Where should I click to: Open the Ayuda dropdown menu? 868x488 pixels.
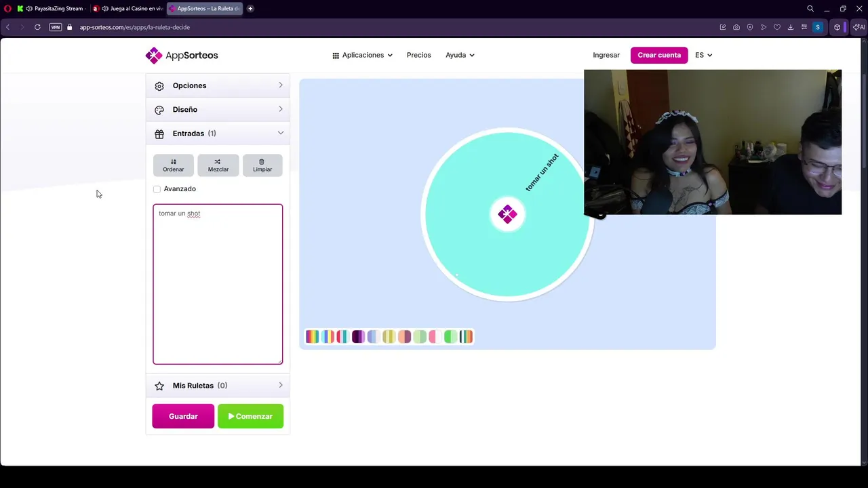[x=460, y=55]
